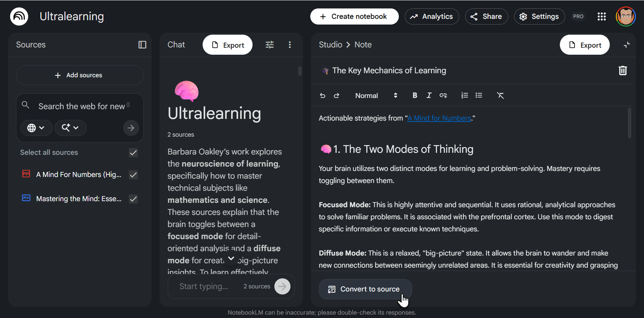Viewport: 644px width, 318px height.
Task: Open Settings
Action: [539, 16]
